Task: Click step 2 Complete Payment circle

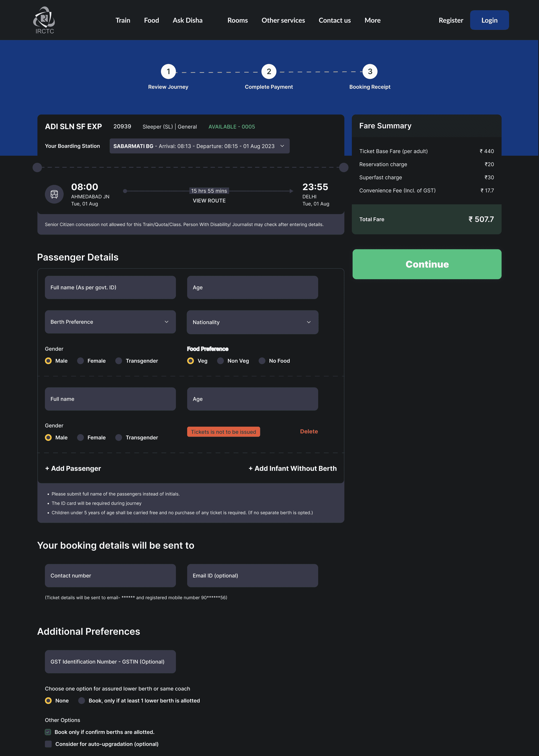Action: (269, 72)
